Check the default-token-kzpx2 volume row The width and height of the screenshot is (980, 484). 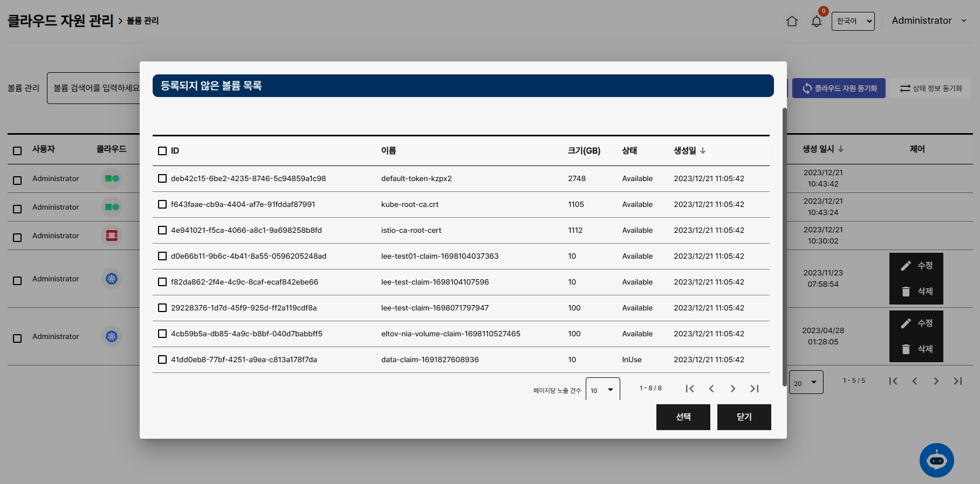(x=162, y=178)
